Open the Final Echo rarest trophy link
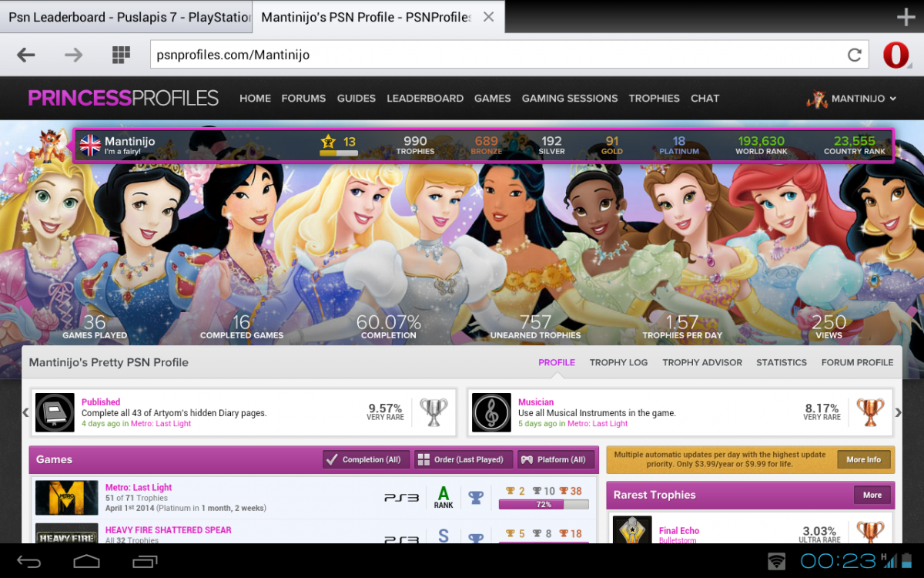 [679, 531]
